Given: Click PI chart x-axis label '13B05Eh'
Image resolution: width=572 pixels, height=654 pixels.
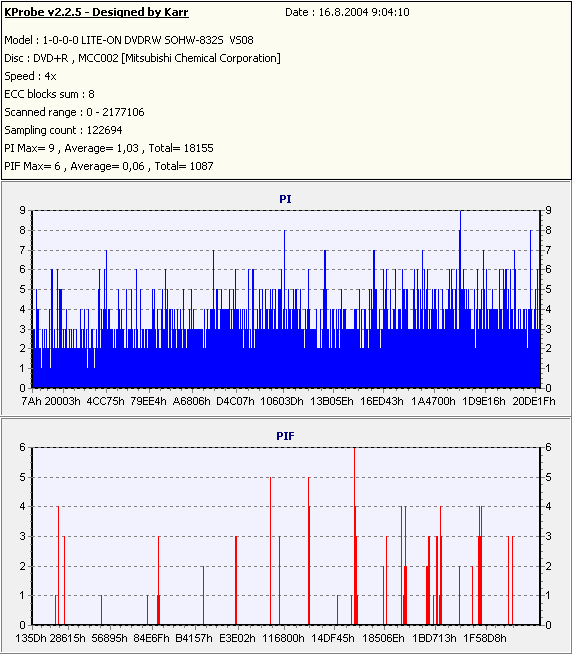Looking at the screenshot, I should pos(332,401).
